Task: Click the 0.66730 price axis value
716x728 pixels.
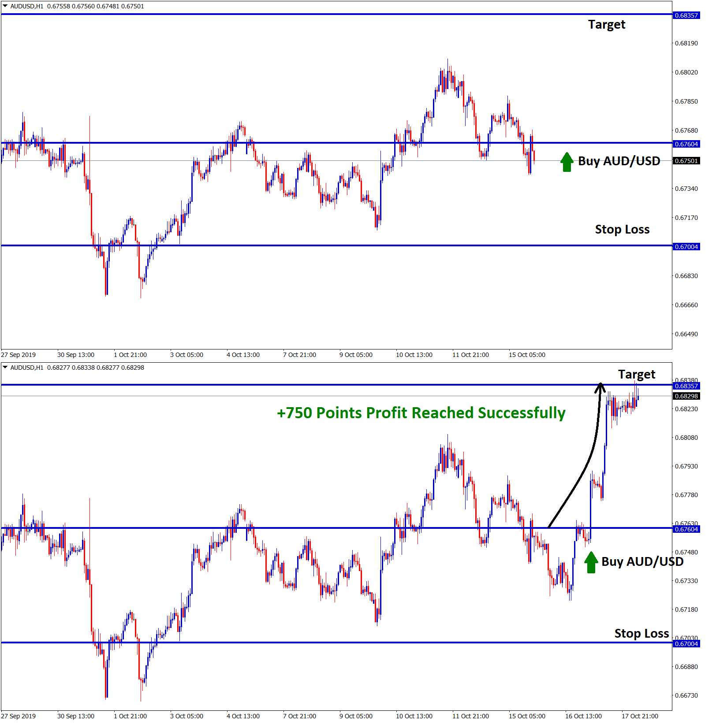Action: click(686, 695)
